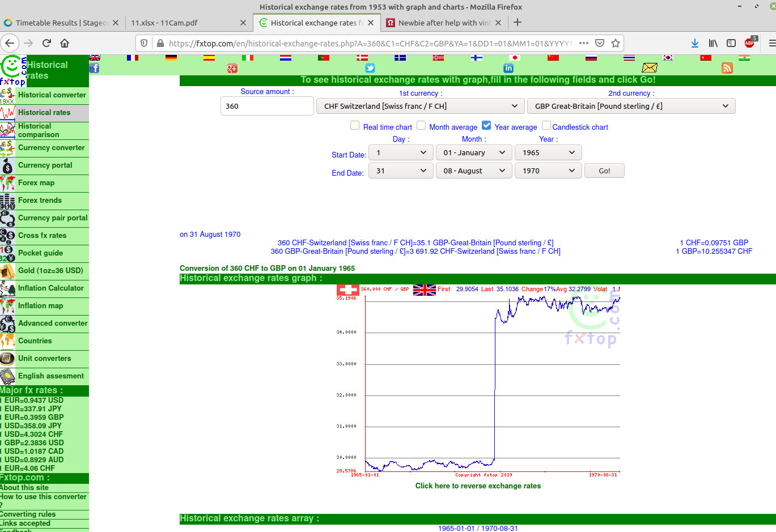
Task: Uncheck the Year average checkbox
Action: 486,126
